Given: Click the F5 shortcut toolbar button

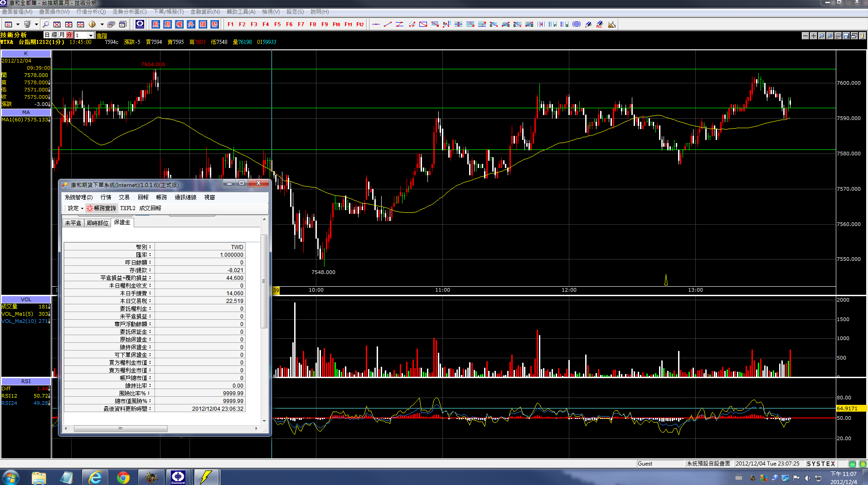Looking at the screenshot, I should click(277, 24).
